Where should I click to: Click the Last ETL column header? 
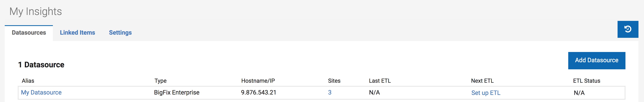(x=379, y=81)
